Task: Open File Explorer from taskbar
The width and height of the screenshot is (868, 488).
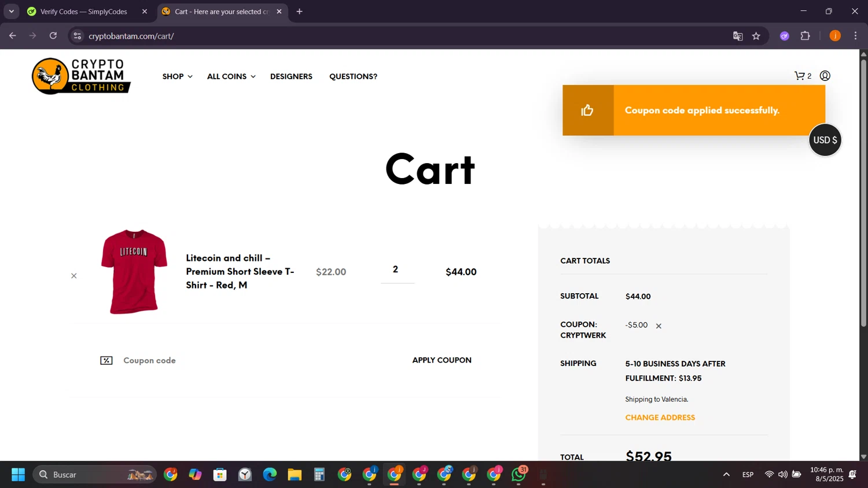Action: coord(295,475)
